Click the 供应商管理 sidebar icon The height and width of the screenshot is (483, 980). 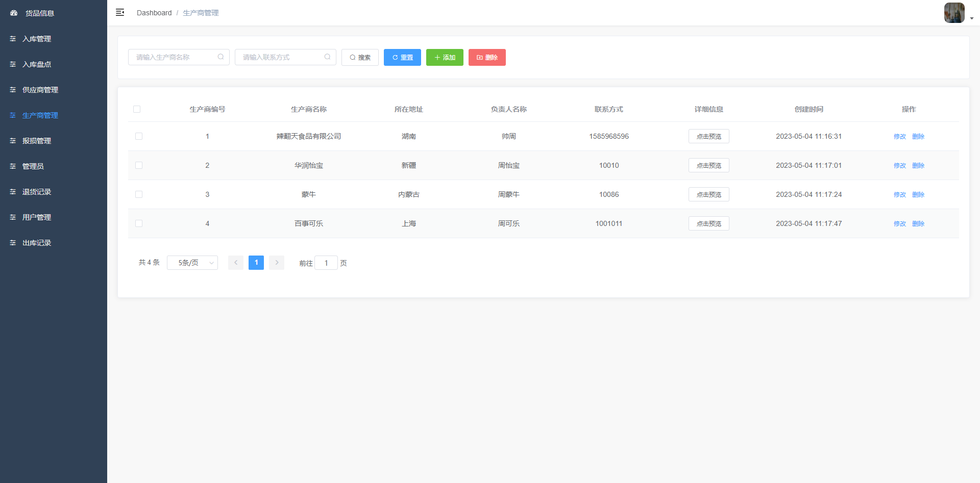pos(13,89)
